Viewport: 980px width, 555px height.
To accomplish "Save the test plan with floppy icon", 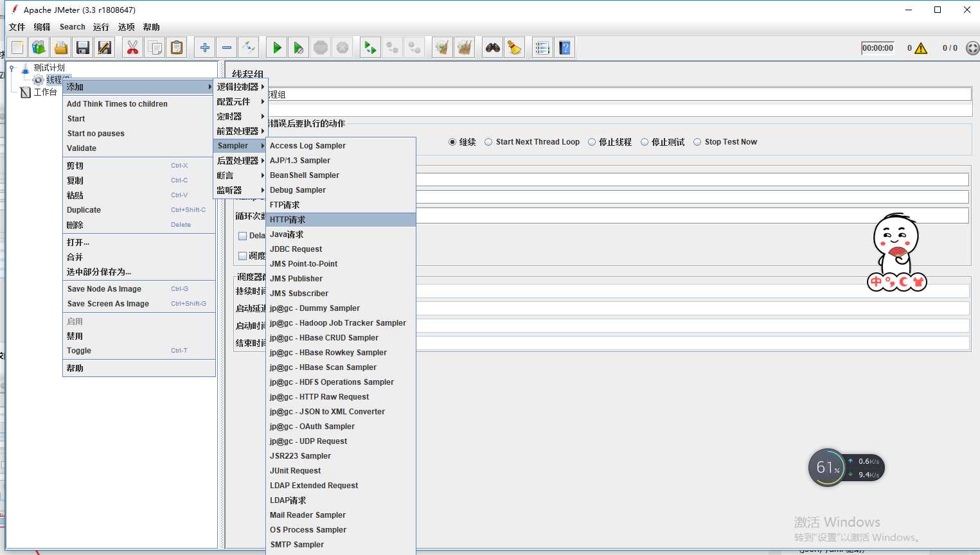I will [83, 48].
